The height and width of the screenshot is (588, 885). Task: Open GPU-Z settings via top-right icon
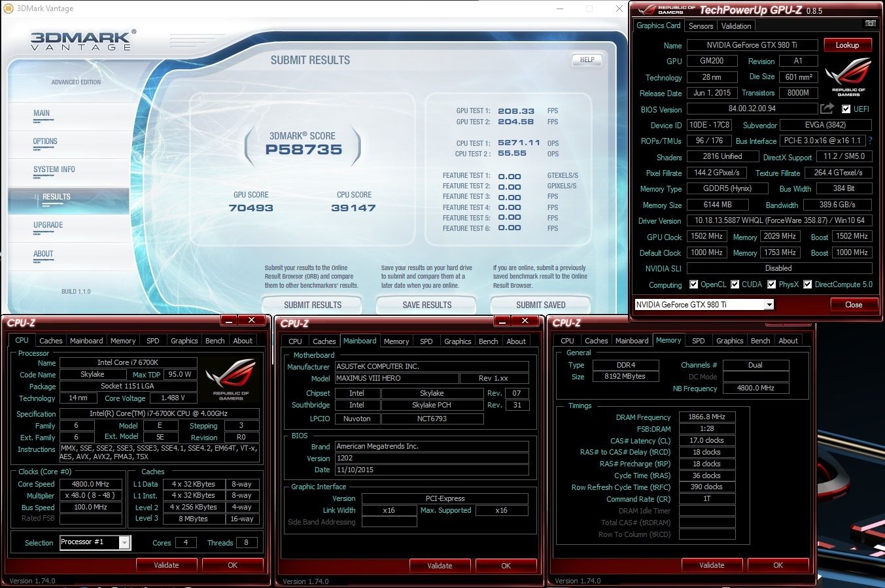870,22
